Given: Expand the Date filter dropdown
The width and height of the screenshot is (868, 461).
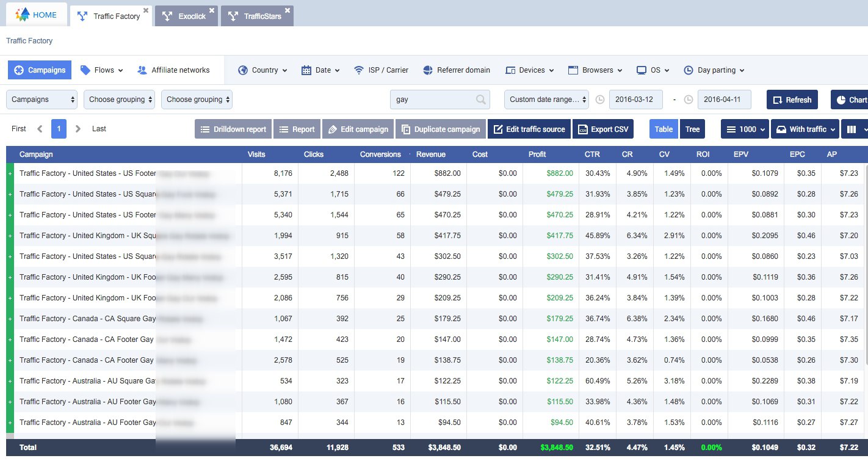Looking at the screenshot, I should tap(321, 70).
